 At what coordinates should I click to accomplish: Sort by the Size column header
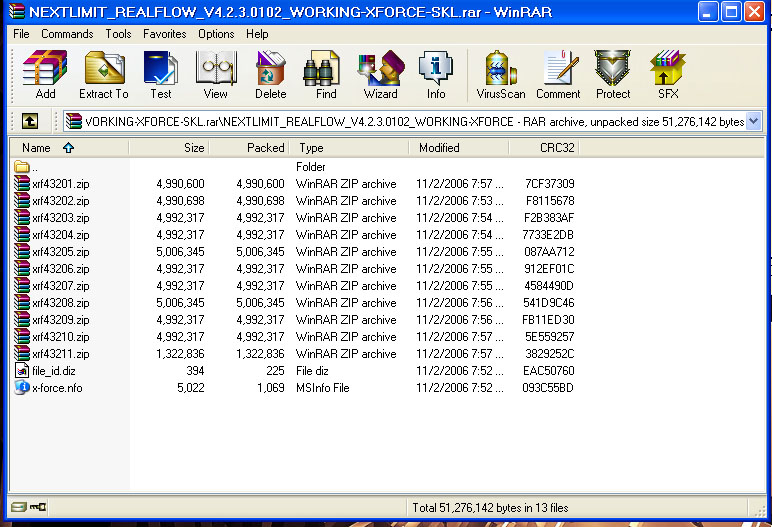click(x=169, y=148)
